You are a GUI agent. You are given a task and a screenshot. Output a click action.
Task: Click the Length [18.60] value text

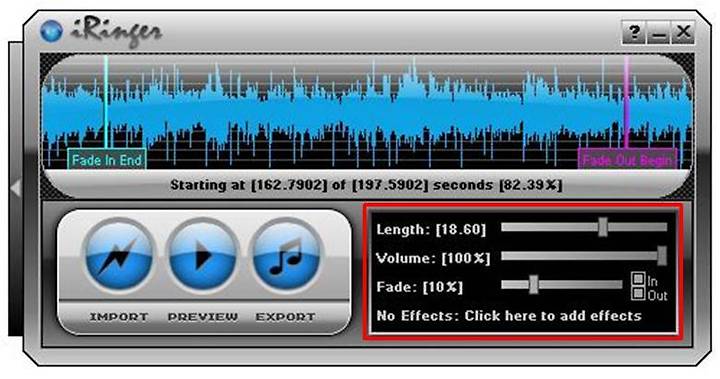click(431, 229)
